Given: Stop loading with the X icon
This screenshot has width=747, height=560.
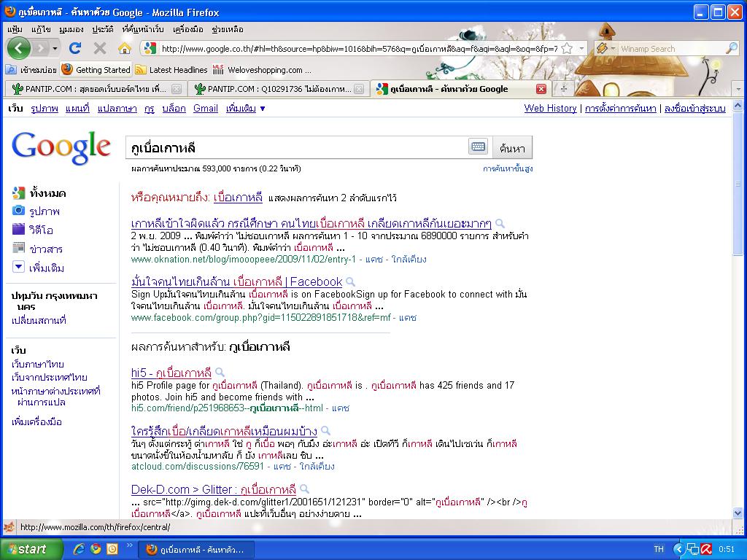Looking at the screenshot, I should click(99, 48).
